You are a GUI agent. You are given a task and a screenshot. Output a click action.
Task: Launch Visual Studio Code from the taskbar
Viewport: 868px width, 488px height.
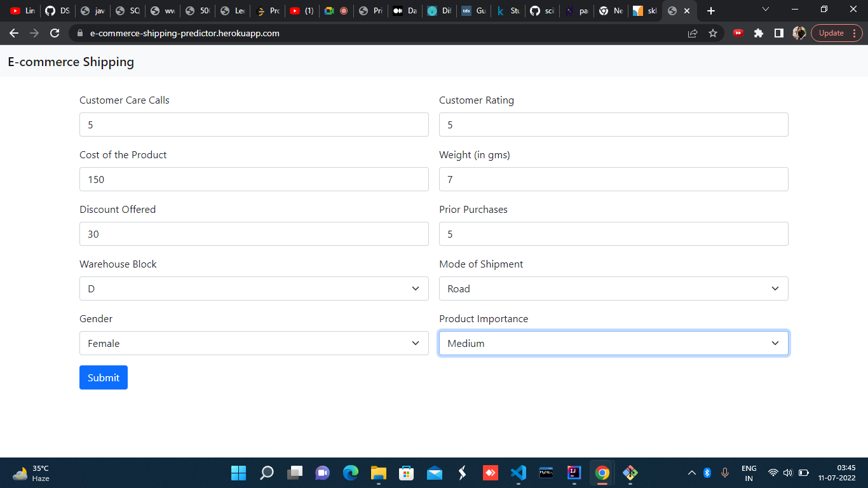(518, 473)
